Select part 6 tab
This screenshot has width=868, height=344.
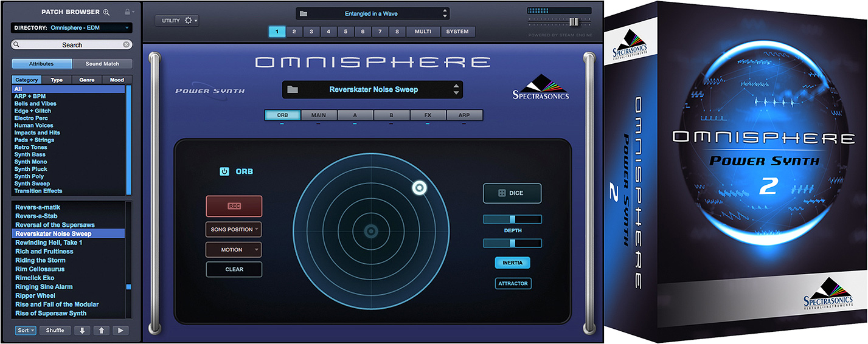tap(363, 32)
